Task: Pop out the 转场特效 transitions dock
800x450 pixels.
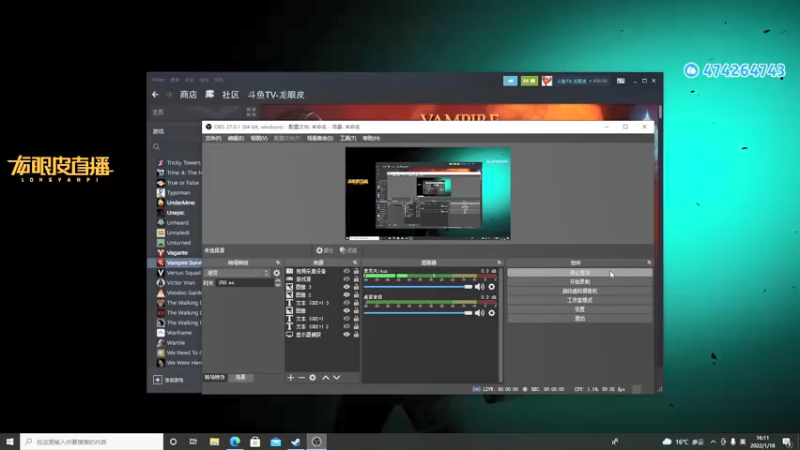Action: click(278, 263)
